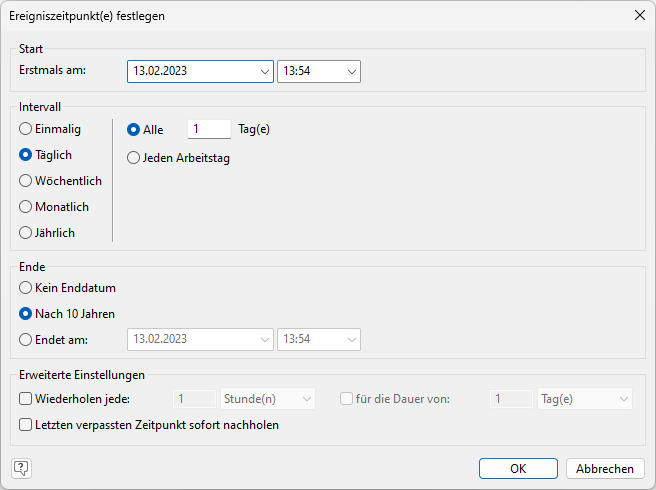Select Nach 10 Jahren end option

coord(26,314)
